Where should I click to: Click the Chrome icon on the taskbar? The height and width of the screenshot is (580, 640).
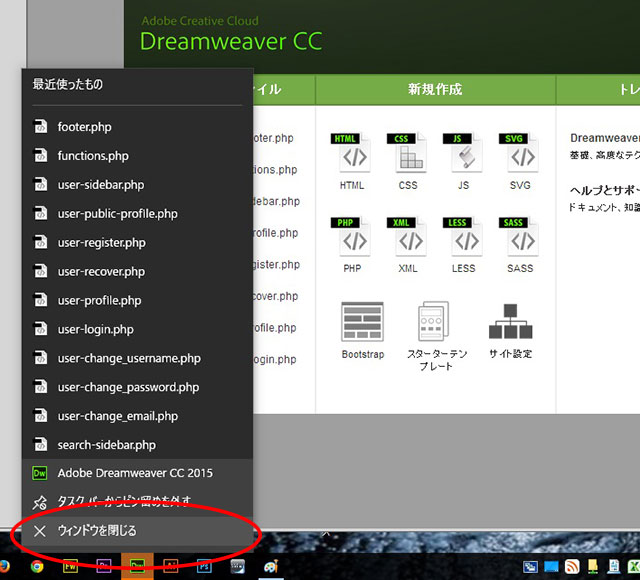click(37, 567)
